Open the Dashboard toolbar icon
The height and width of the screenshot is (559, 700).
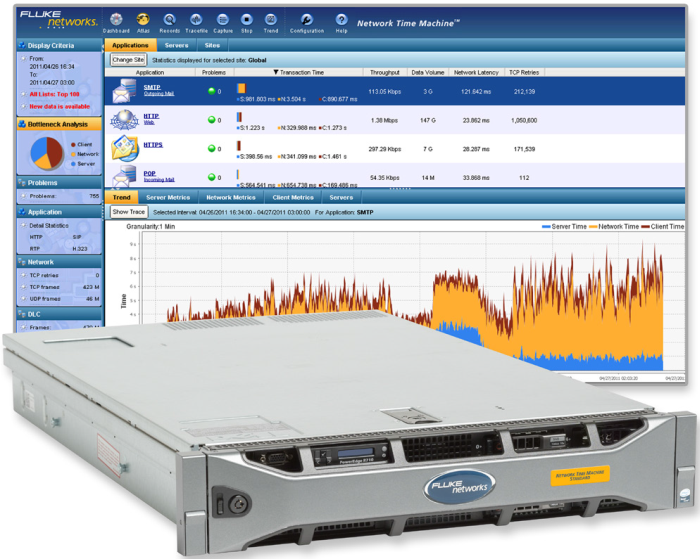(x=116, y=20)
